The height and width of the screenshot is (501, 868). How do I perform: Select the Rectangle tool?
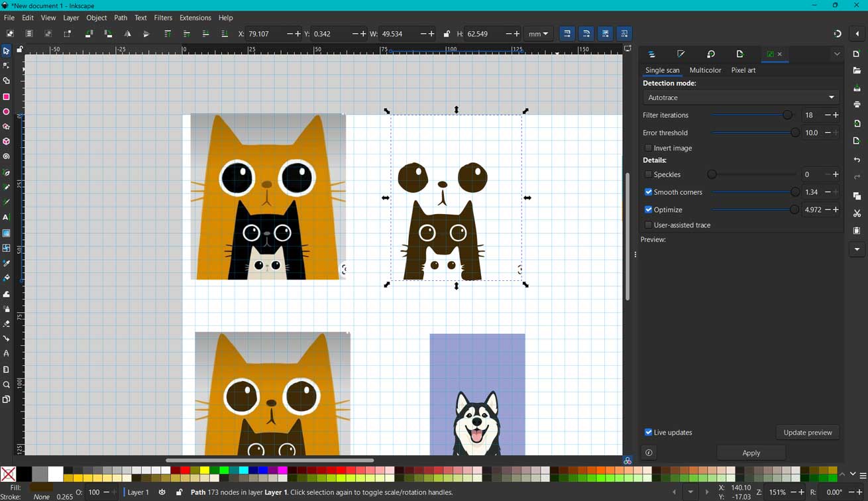[7, 95]
